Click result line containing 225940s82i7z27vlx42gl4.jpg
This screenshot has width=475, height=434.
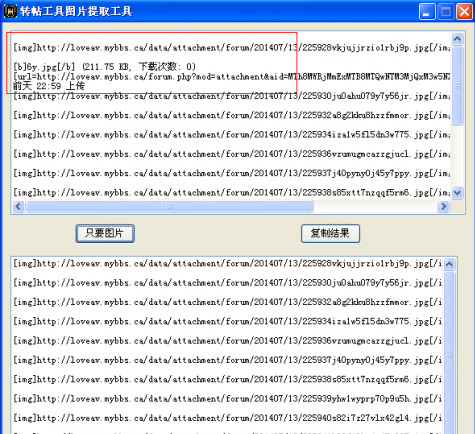(227, 418)
